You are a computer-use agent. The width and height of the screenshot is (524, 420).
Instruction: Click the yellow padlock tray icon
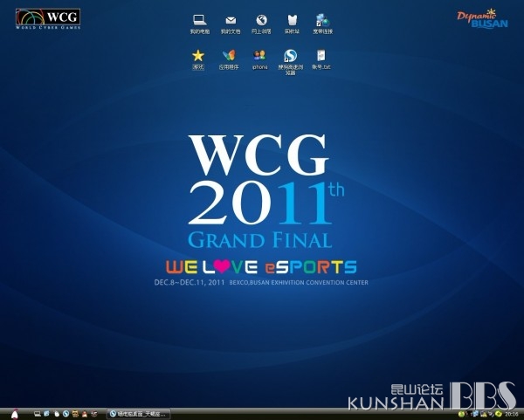point(484,414)
